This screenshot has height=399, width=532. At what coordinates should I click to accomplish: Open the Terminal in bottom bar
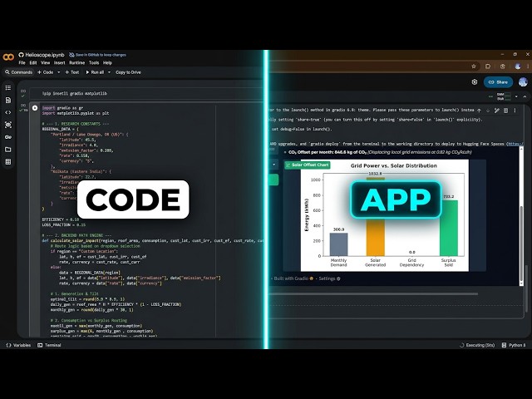tap(49, 345)
